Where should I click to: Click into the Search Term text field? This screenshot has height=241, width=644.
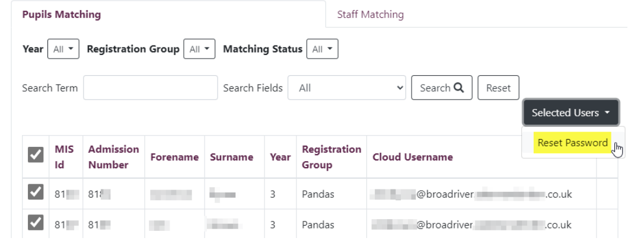click(x=151, y=88)
